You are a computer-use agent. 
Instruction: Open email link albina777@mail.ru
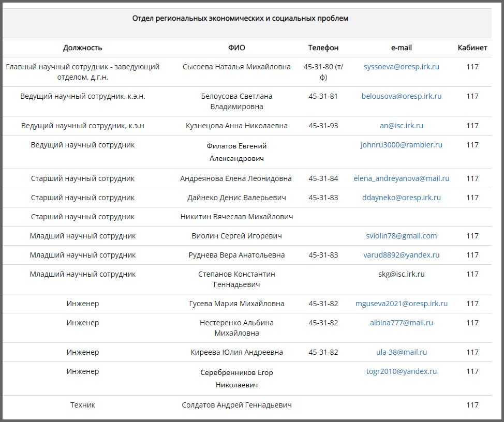pos(401,323)
